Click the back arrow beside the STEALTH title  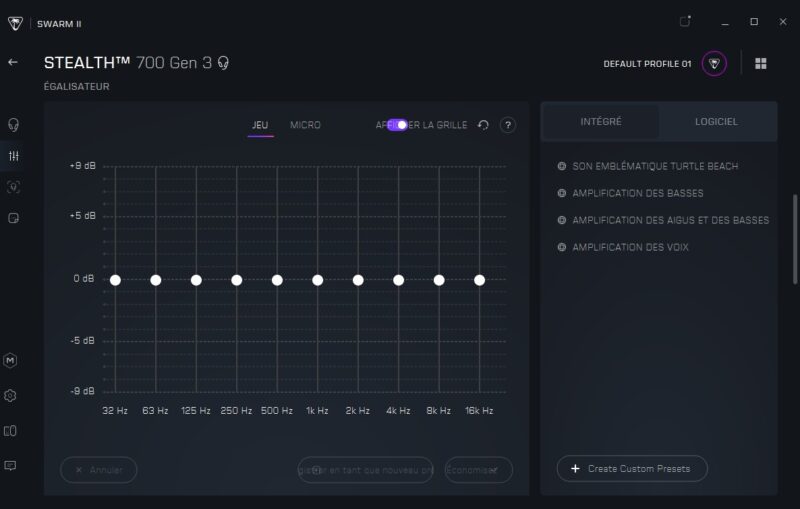pos(13,62)
